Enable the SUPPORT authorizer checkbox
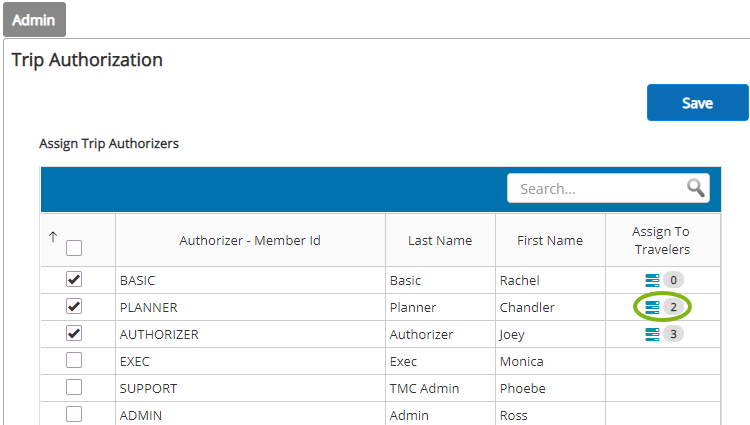This screenshot has width=750, height=425. [x=74, y=387]
